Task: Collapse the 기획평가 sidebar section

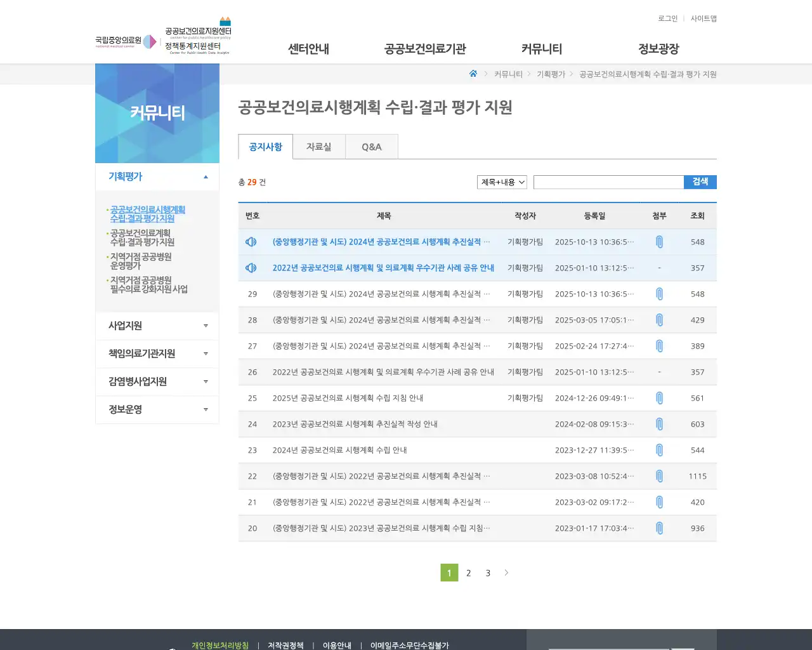Action: tap(157, 176)
